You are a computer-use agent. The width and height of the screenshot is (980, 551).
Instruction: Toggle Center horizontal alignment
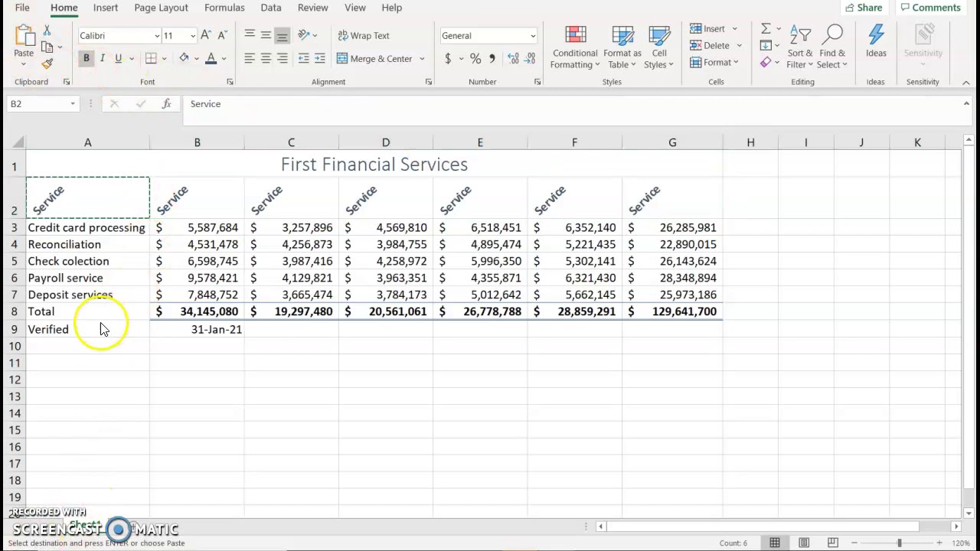tap(266, 58)
